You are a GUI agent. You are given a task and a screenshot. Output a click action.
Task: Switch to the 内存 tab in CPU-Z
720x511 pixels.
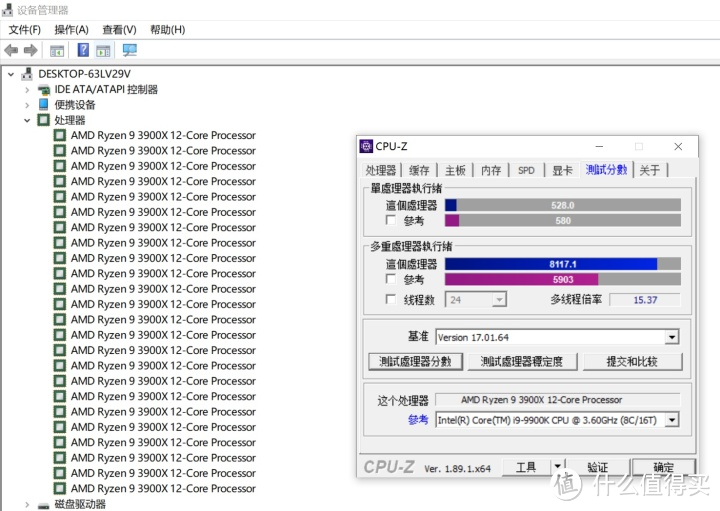coord(491,170)
